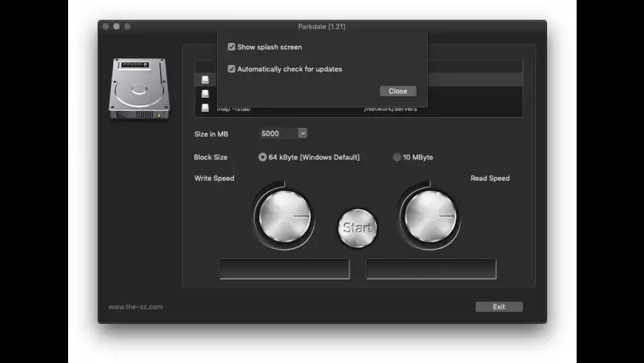
Task: Toggle the Show splash screen checkbox
Action: [232, 47]
